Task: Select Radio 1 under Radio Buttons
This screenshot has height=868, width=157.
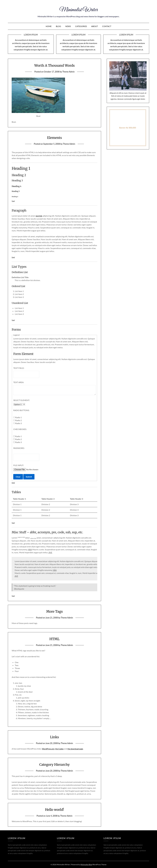Action: point(14,418)
